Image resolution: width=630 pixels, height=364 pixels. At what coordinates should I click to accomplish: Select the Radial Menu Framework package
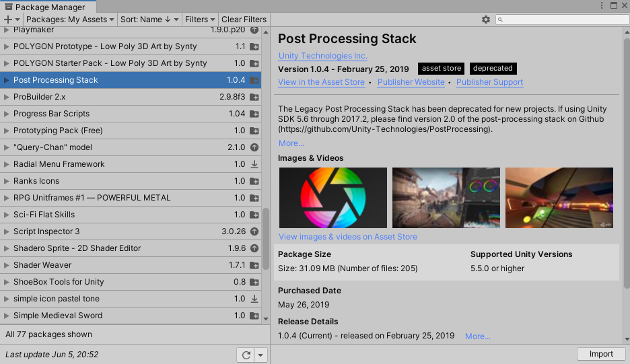point(131,164)
